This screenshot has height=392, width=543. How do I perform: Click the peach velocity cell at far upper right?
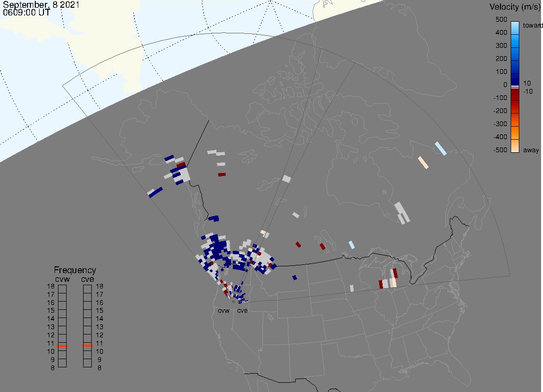pos(423,163)
